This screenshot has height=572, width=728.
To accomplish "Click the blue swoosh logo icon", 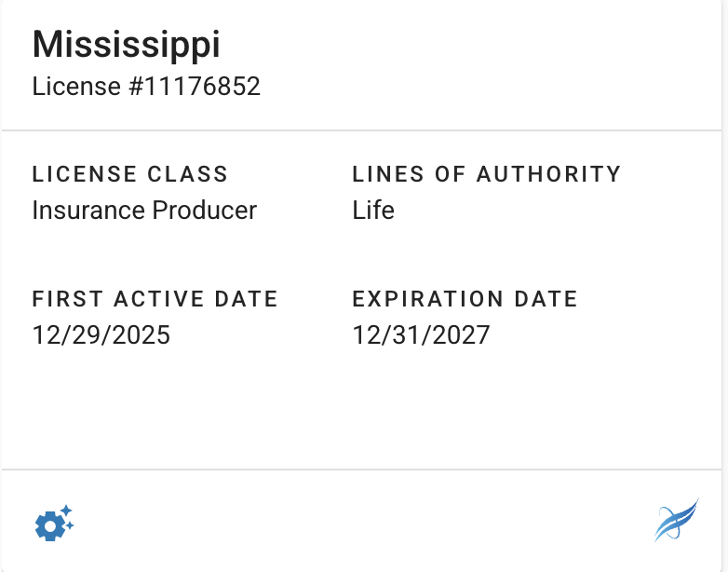I will (676, 520).
